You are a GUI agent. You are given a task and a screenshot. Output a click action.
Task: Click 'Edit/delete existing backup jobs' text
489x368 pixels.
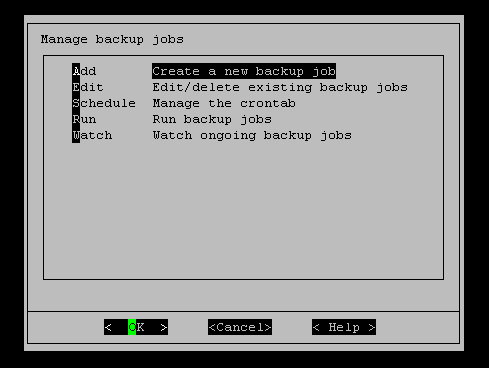click(x=280, y=87)
